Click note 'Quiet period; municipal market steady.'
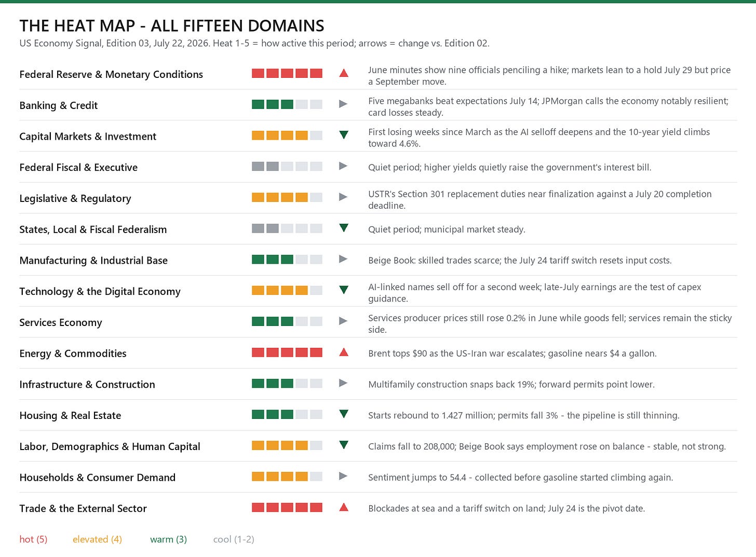Viewport: 756px width, 557px height. coord(447,229)
